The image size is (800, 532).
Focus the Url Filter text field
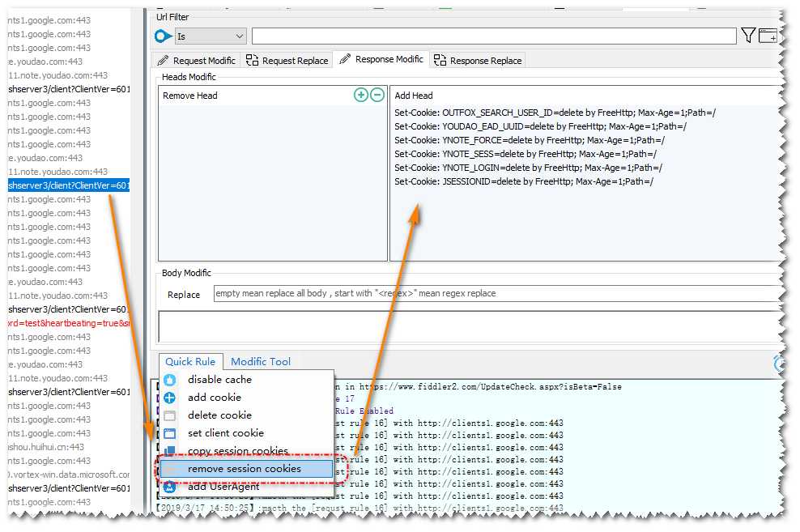(494, 36)
